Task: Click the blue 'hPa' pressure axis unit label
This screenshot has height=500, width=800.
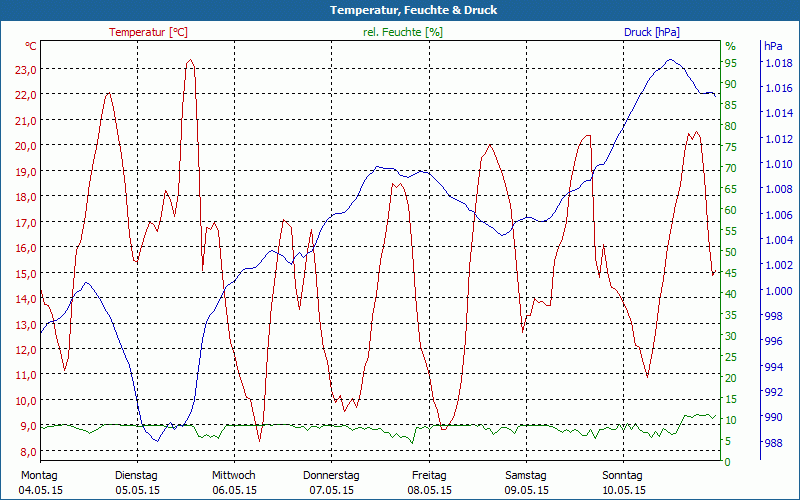Action: click(x=773, y=46)
